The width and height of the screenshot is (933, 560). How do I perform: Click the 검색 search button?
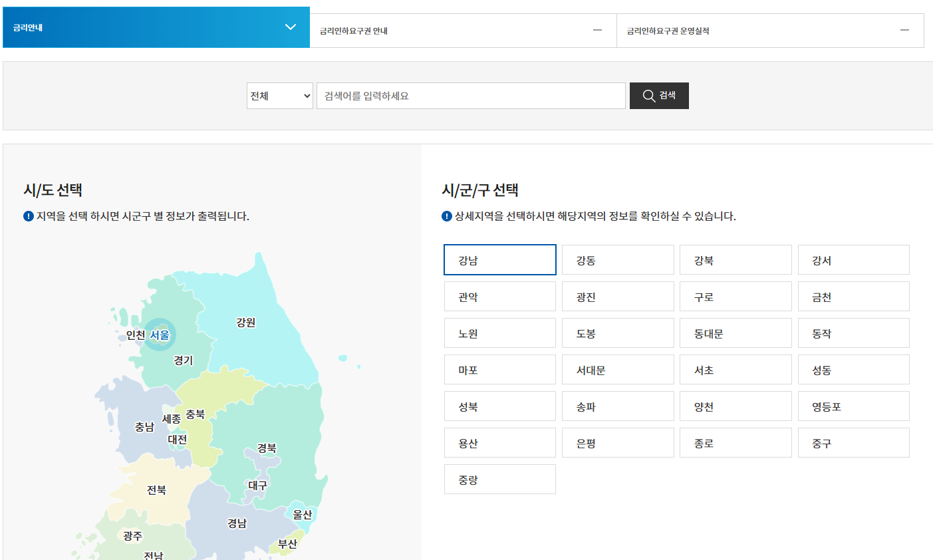[659, 96]
